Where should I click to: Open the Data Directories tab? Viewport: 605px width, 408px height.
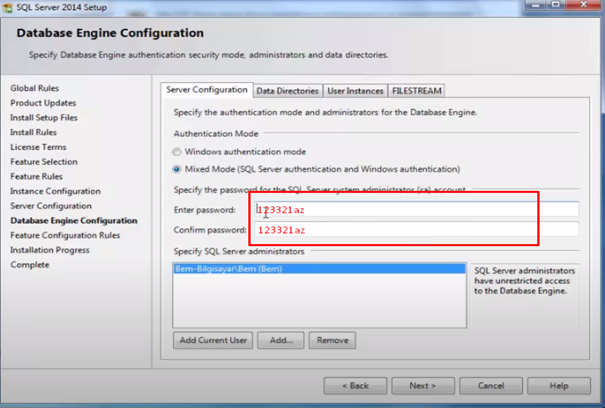click(x=288, y=91)
